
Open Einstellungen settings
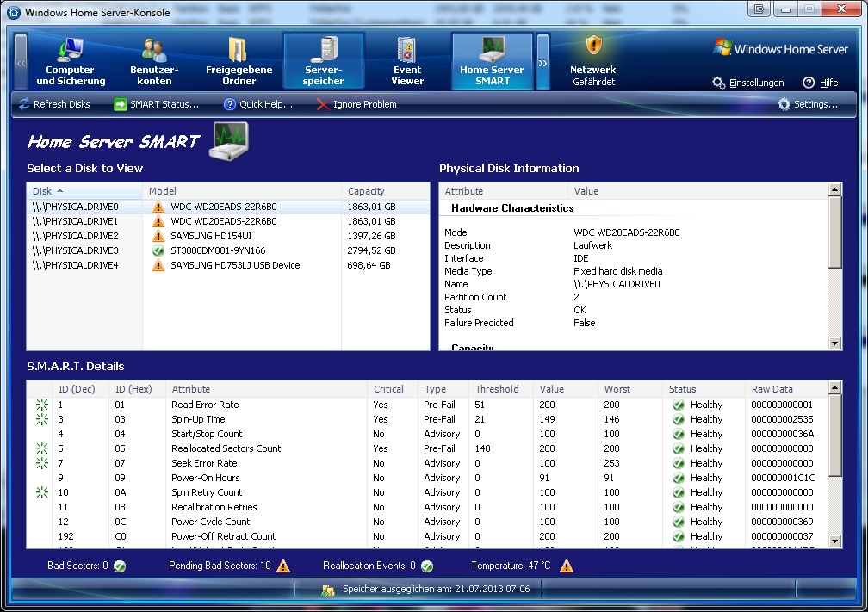(x=747, y=83)
